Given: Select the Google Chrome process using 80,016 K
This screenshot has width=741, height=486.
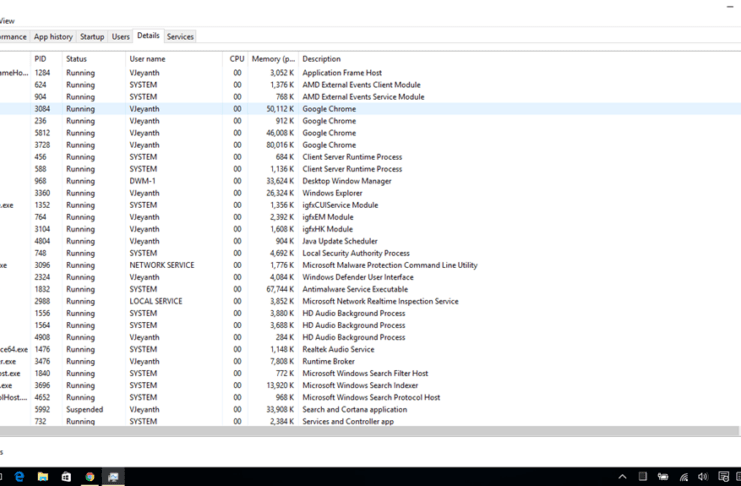Looking at the screenshot, I should coord(370,145).
